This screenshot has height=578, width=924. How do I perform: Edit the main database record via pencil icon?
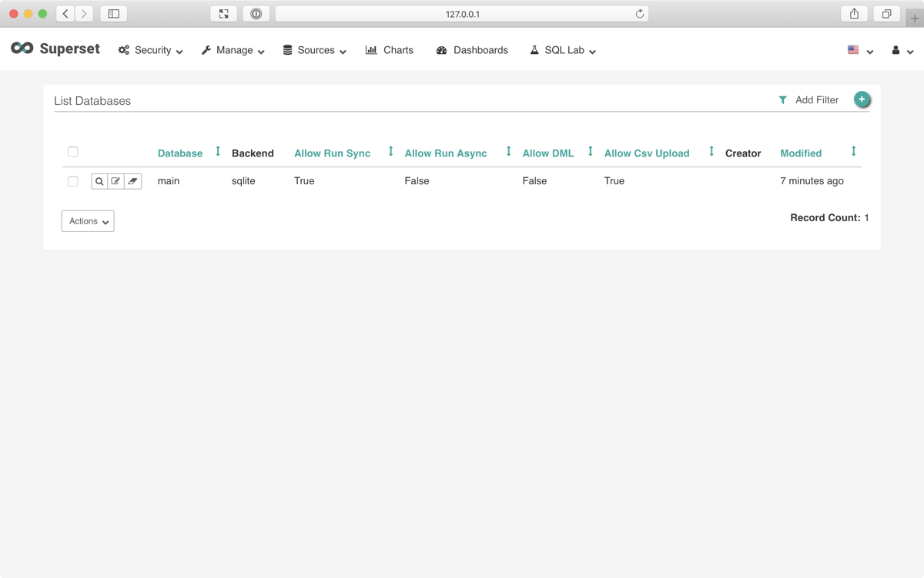[115, 181]
